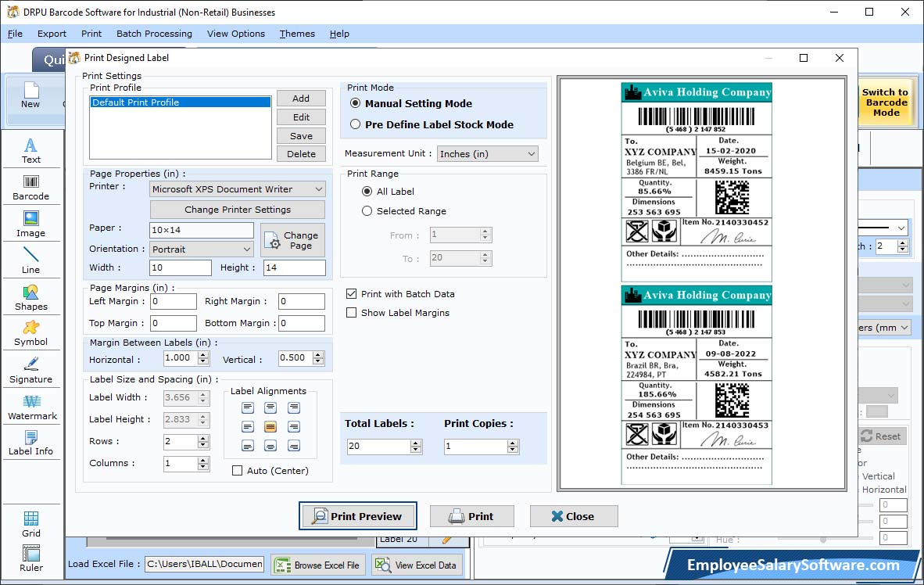This screenshot has height=585, width=924.
Task: Uncheck Print with Batch Data
Action: (x=351, y=294)
